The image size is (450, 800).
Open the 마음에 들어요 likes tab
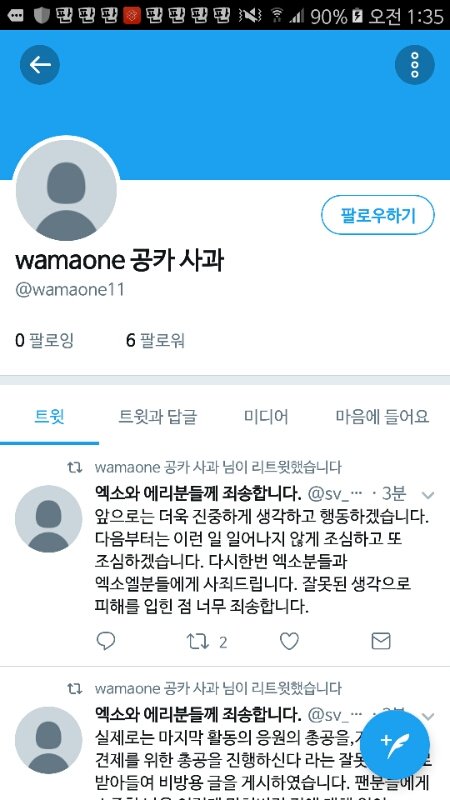pyautogui.click(x=382, y=417)
